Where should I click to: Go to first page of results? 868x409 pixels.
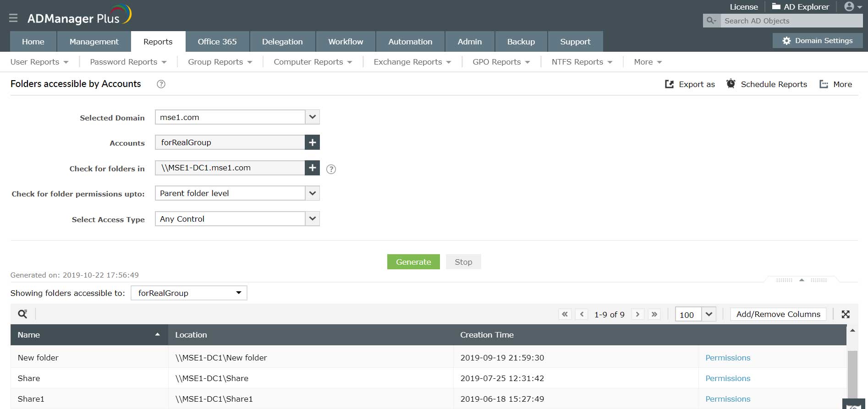click(565, 314)
